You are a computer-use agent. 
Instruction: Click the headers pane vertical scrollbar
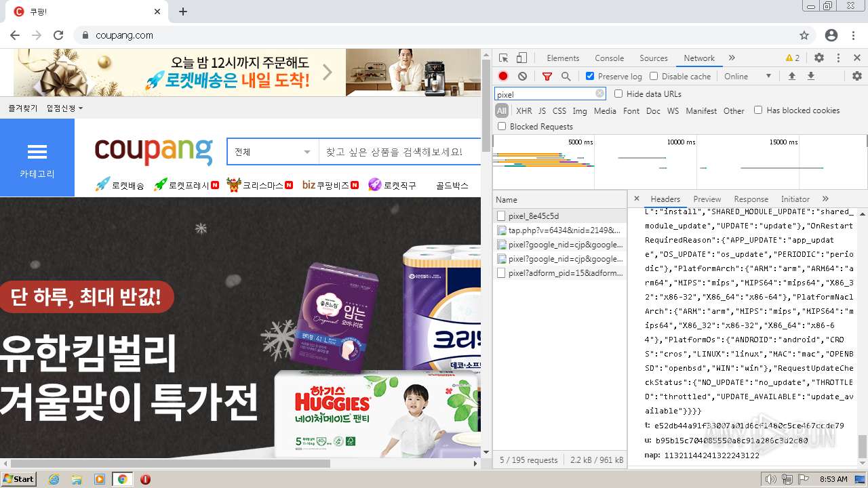tap(863, 447)
